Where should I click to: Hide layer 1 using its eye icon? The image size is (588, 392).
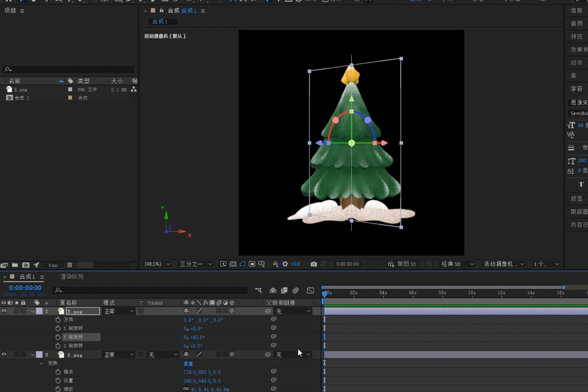[4, 311]
